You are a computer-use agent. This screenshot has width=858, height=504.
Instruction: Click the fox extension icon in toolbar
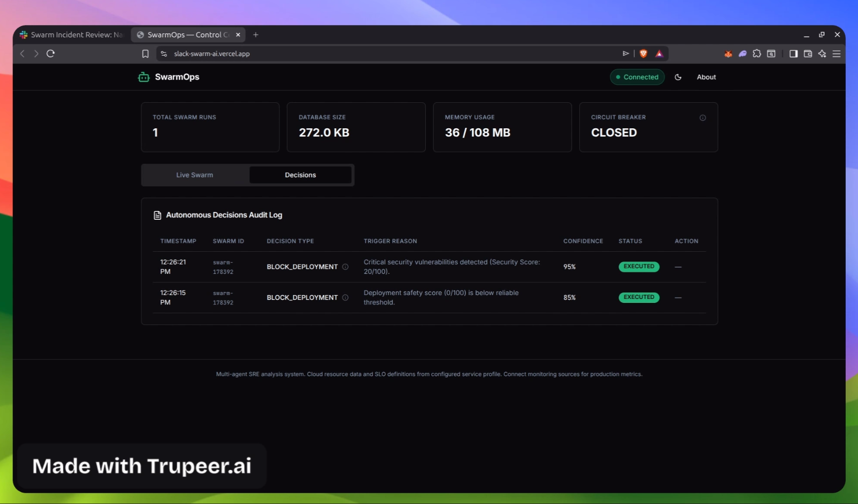pos(728,54)
